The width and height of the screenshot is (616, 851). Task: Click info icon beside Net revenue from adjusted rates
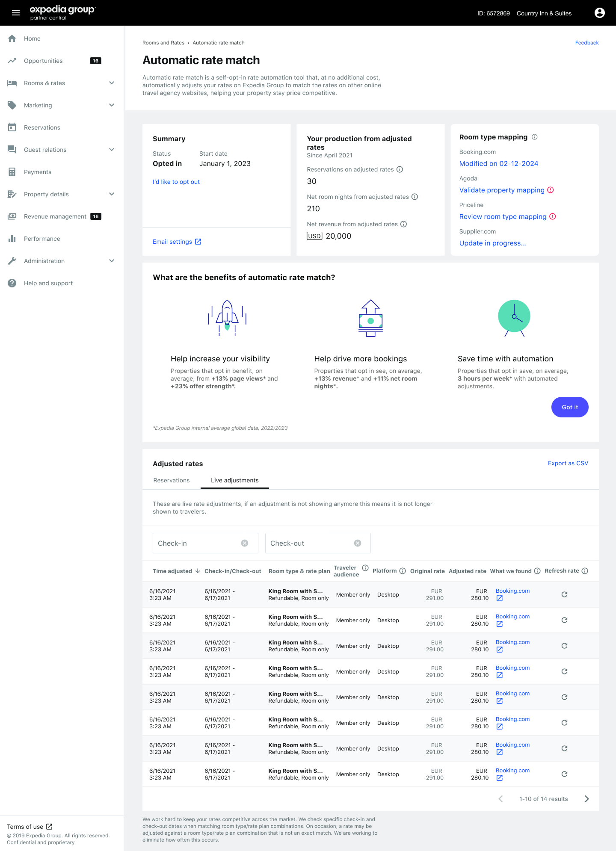(x=403, y=224)
